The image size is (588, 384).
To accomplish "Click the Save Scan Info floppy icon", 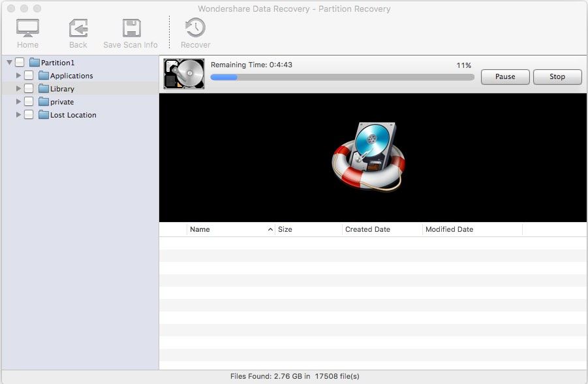I will (131, 28).
